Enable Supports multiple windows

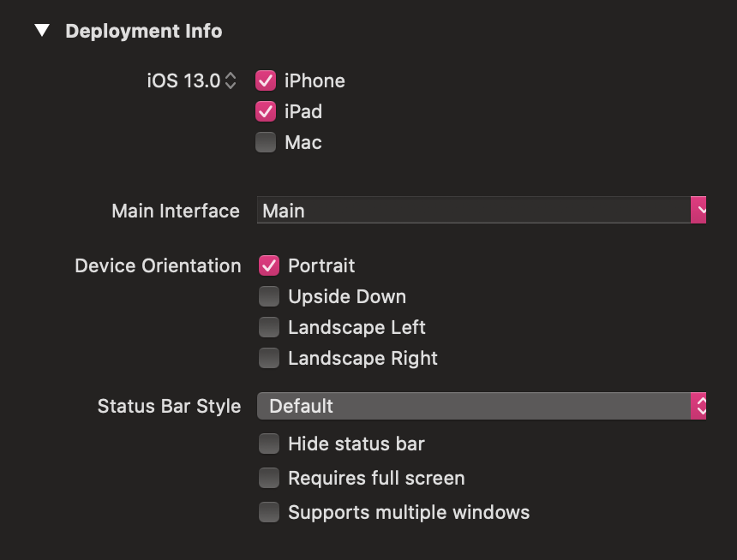point(269,513)
